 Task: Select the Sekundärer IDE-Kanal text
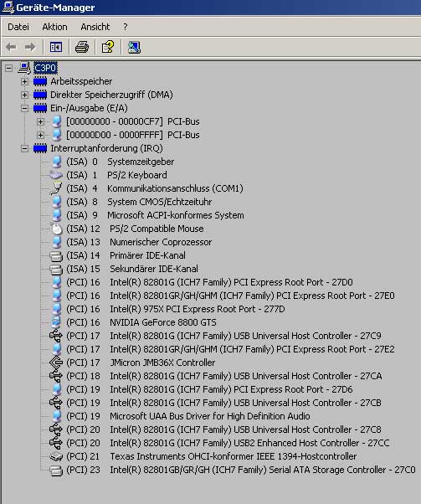click(x=154, y=269)
